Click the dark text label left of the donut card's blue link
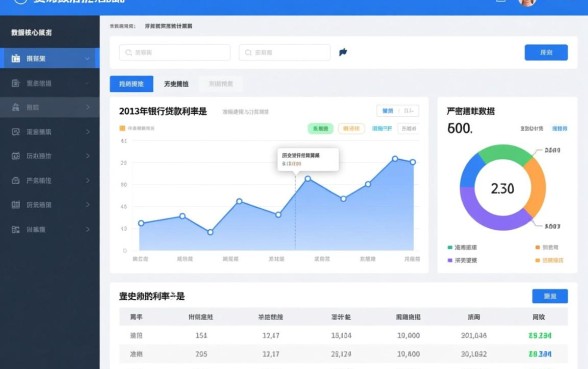This screenshot has width=588, height=369. coord(531,129)
